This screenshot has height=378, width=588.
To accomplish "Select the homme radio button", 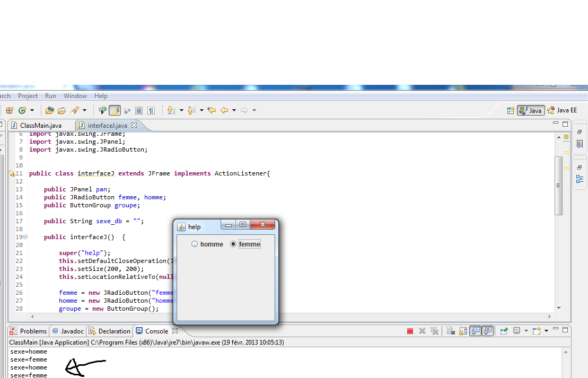I will (x=194, y=244).
